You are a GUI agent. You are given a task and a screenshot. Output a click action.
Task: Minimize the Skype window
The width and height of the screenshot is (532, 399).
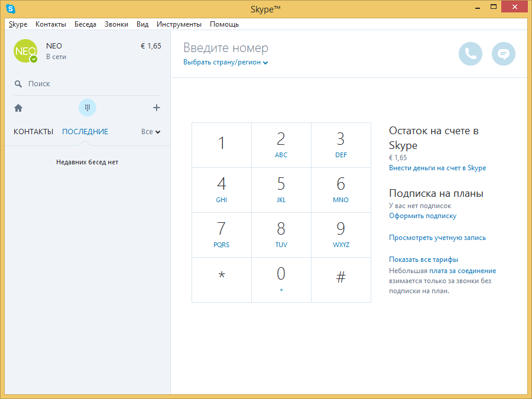tap(478, 7)
